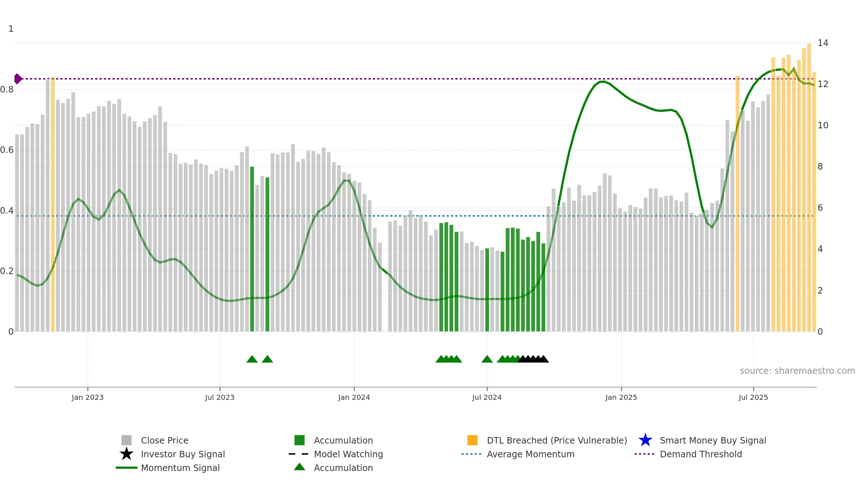Screen dimensions: 868x488
Task: Click the blue Smart Money Buy Signal star
Action: [x=645, y=440]
